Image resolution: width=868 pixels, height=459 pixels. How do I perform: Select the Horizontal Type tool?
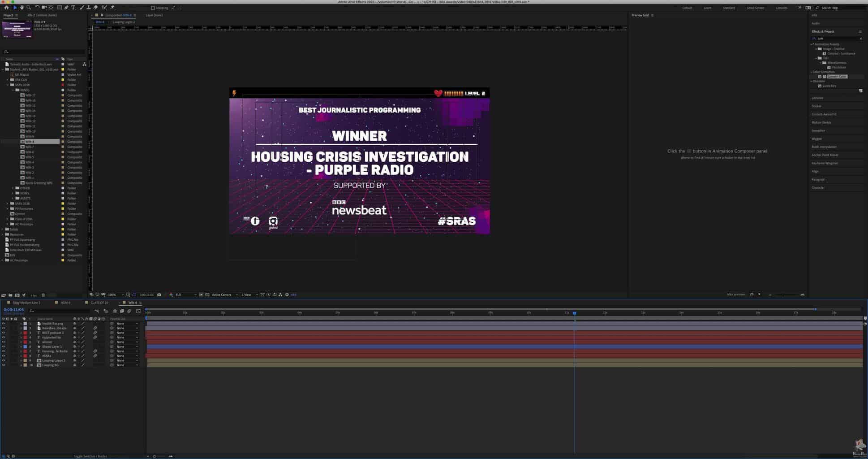tap(73, 8)
